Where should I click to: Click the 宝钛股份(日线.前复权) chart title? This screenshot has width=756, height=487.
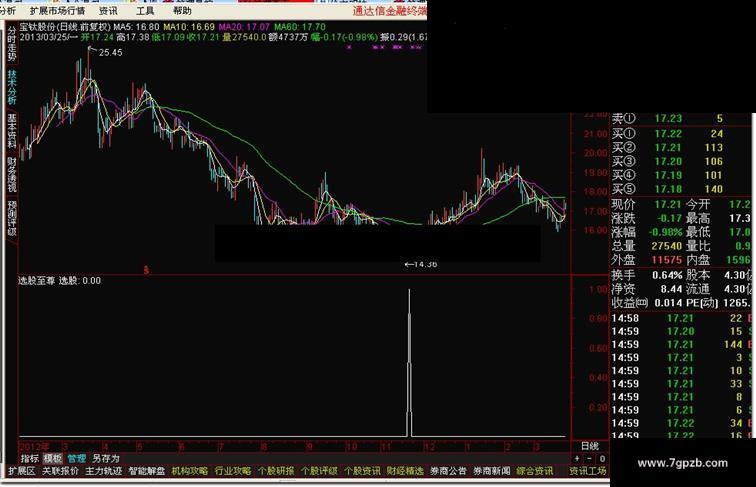(x=65, y=27)
